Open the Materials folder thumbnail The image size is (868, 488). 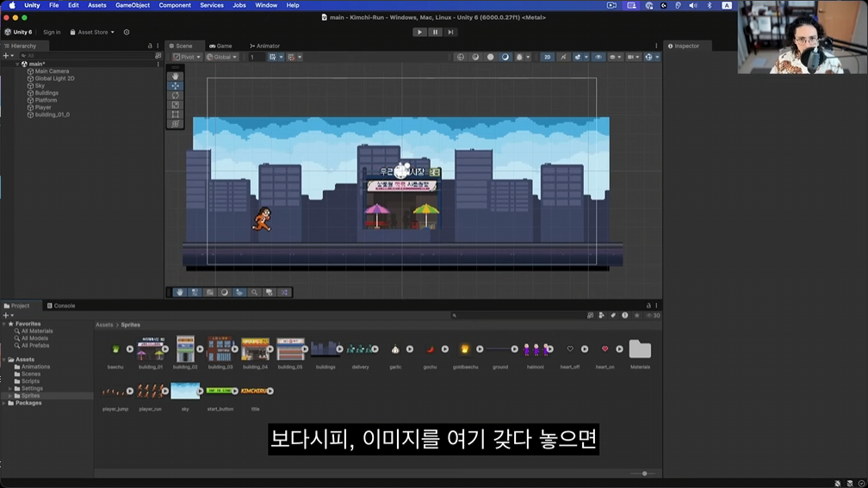640,349
